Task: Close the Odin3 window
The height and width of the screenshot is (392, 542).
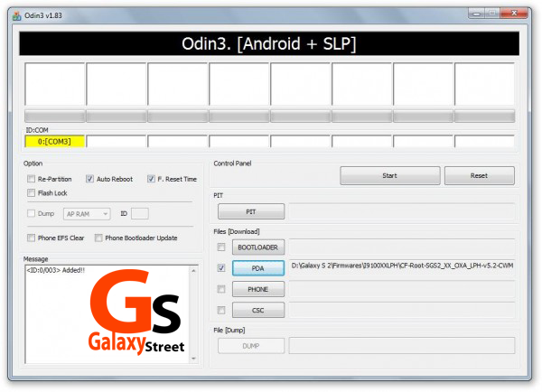Action: pyautogui.click(x=514, y=14)
